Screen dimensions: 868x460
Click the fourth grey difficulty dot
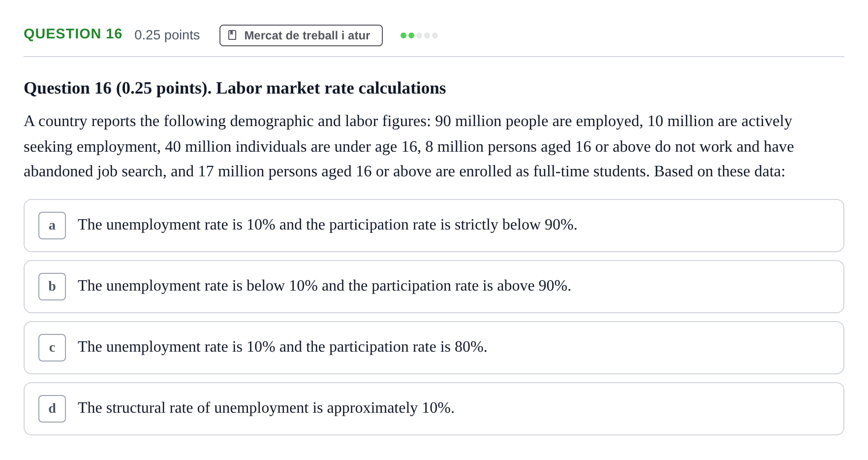point(427,35)
